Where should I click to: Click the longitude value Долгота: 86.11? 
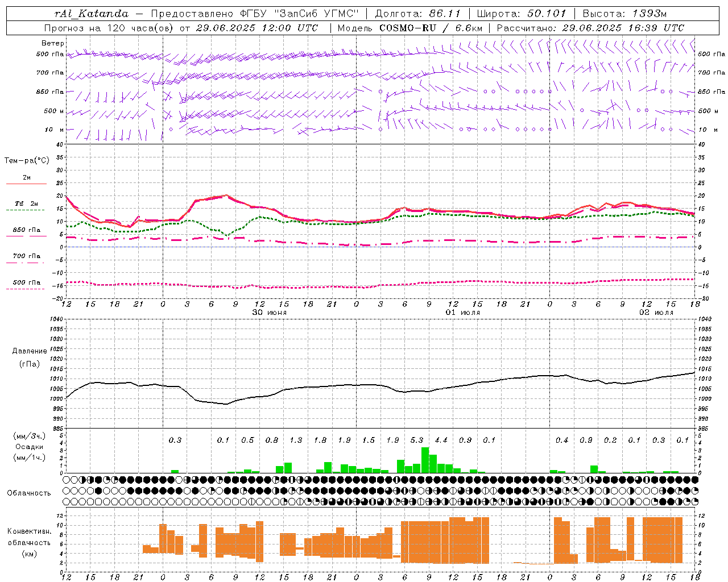418,14
